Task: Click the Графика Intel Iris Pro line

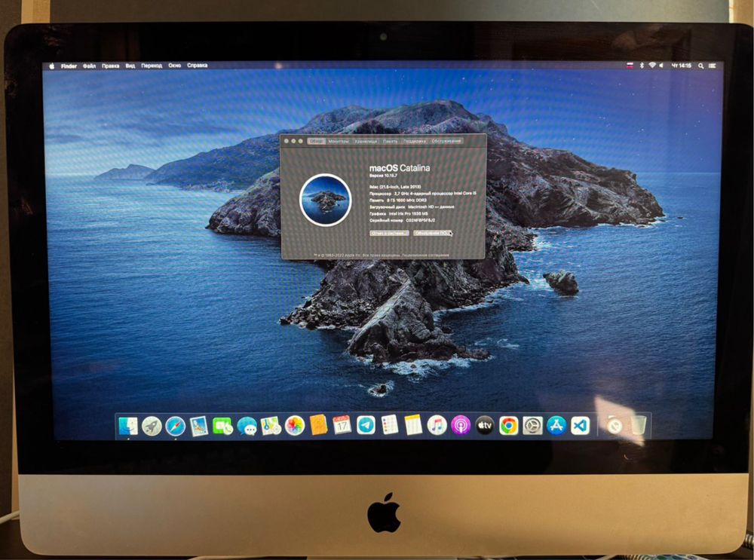Action: (x=399, y=213)
